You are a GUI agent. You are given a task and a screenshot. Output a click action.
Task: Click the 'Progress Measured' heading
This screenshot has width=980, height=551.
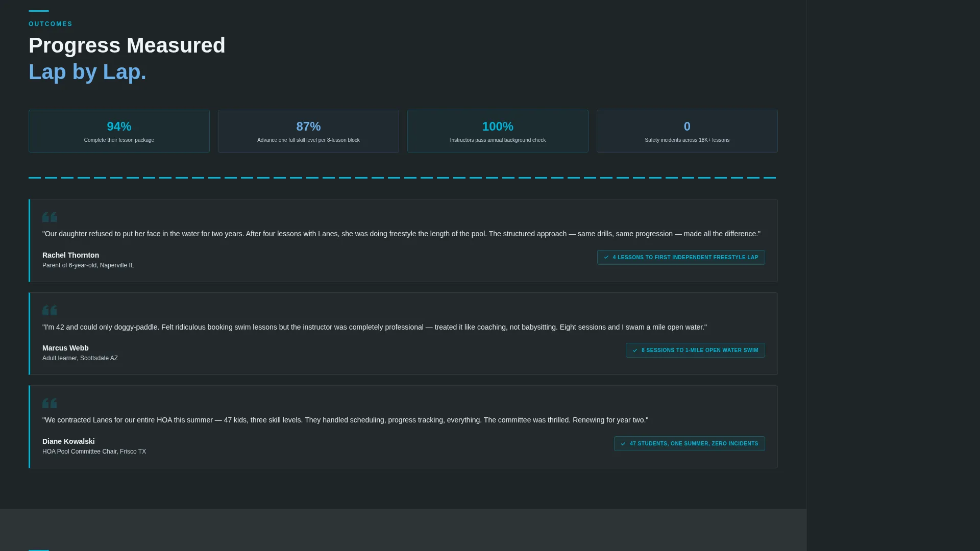(127, 45)
